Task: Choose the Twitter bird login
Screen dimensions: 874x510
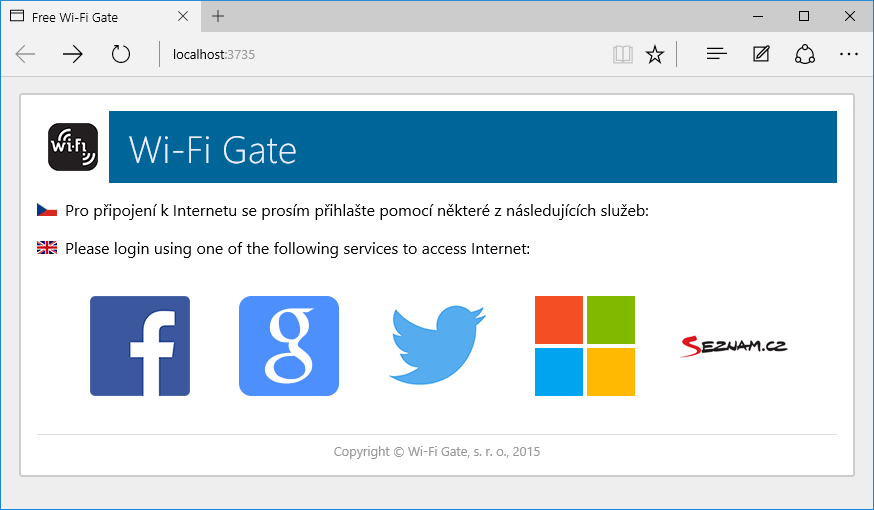Action: point(438,345)
